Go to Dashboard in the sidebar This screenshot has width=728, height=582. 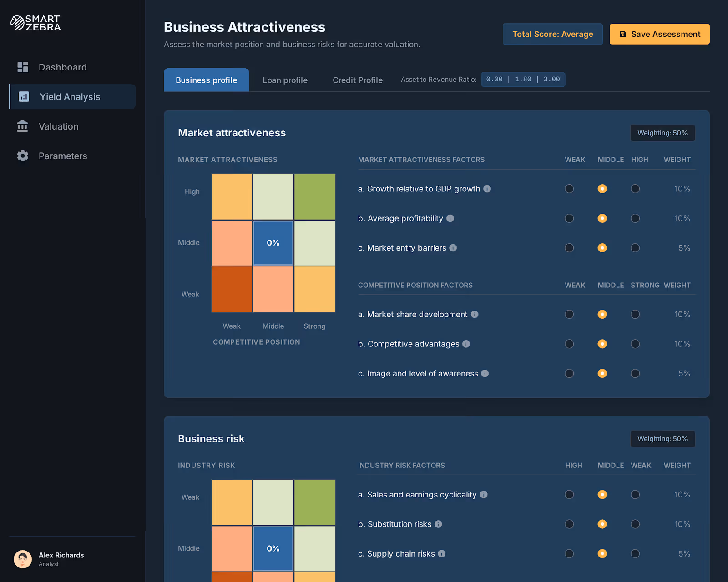(72, 67)
